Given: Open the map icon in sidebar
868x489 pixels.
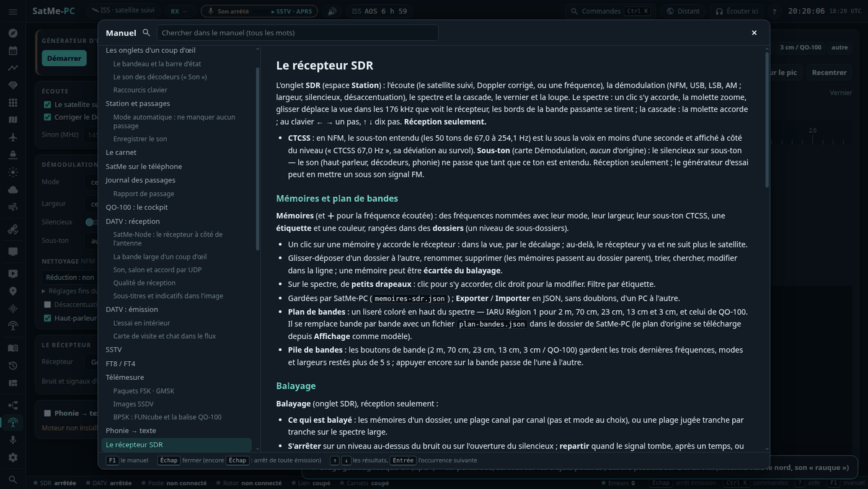Looking at the screenshot, I should coord(13,120).
